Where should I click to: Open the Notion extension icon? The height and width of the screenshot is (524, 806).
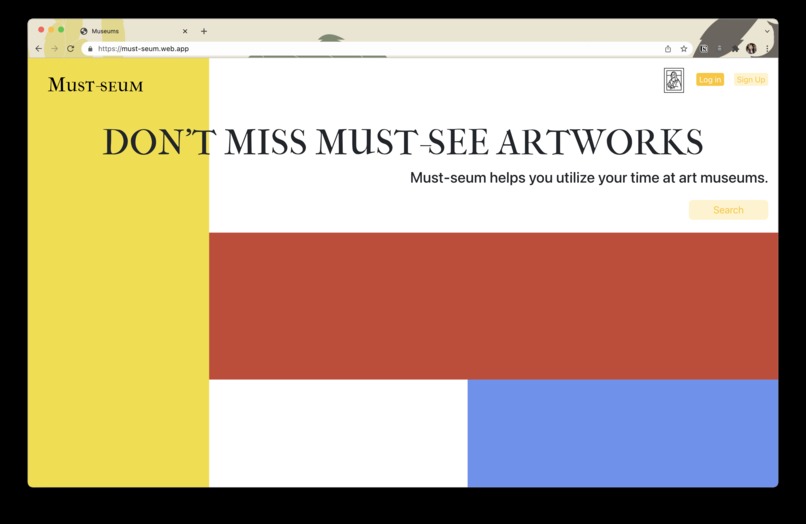point(704,49)
